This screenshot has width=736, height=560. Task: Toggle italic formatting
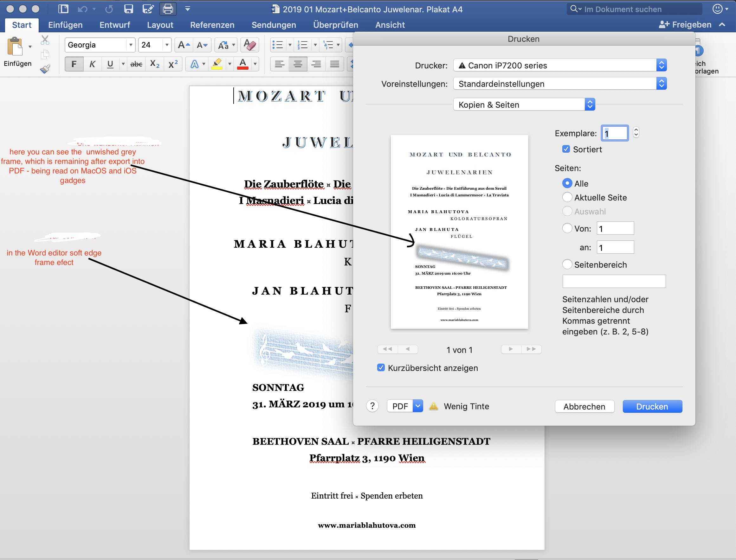pyautogui.click(x=92, y=64)
